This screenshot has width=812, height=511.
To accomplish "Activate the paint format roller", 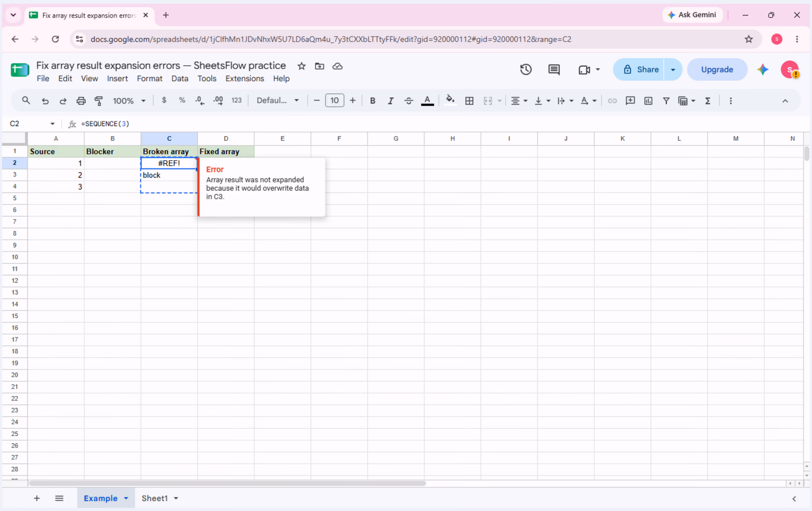I will [99, 101].
